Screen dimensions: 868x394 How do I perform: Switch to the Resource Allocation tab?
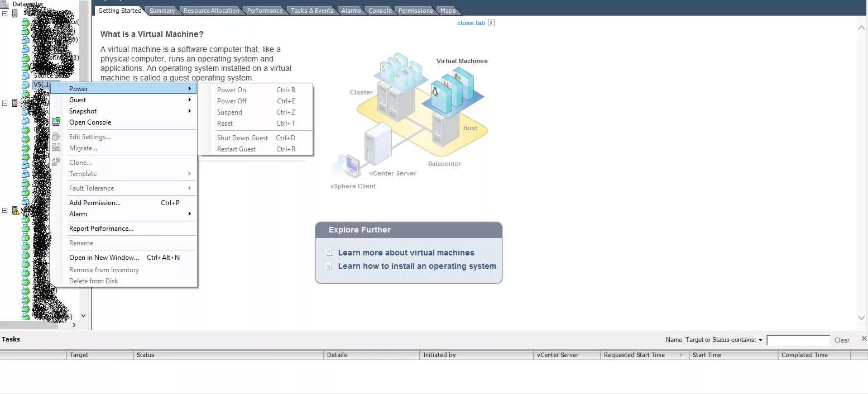coord(211,11)
